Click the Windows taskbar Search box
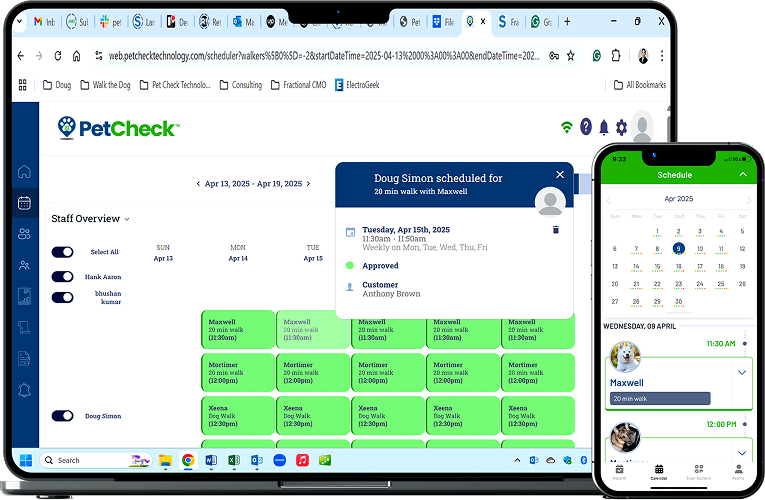The width and height of the screenshot is (765, 500). (x=96, y=460)
